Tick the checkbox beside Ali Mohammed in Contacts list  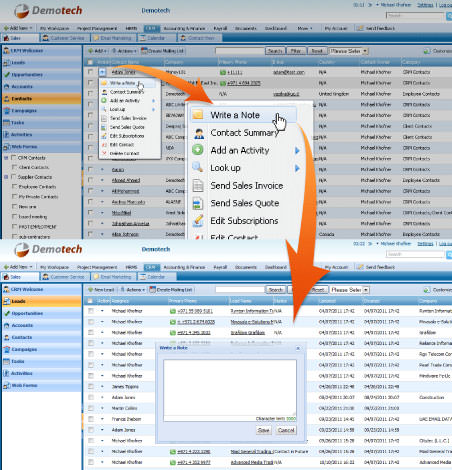[x=90, y=191]
